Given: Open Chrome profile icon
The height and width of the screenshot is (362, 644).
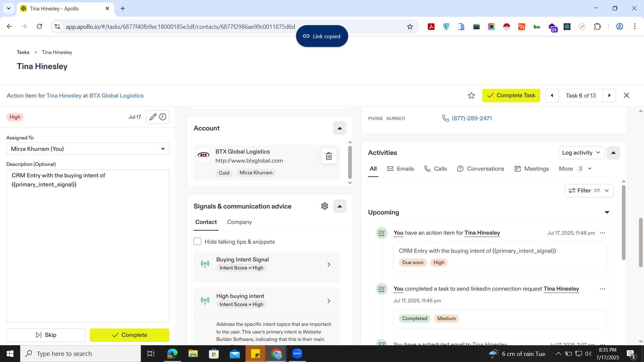Looking at the screenshot, I should tap(620, 26).
